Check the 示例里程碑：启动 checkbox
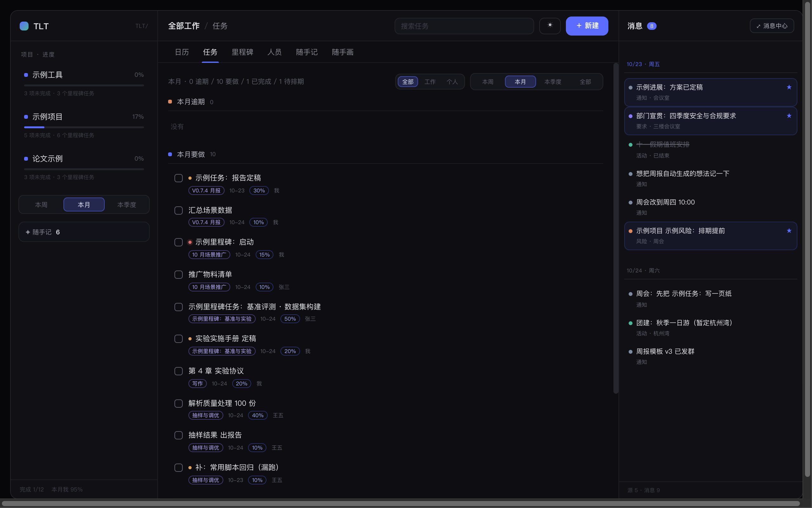This screenshot has width=812, height=508. (x=179, y=242)
